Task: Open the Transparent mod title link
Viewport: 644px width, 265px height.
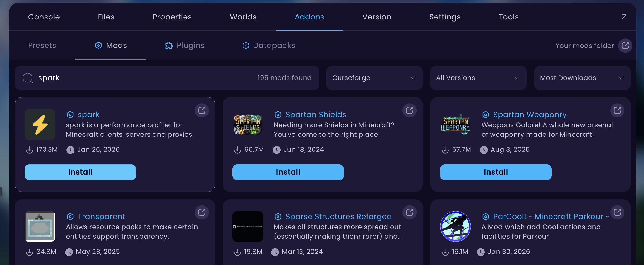Action: point(101,217)
